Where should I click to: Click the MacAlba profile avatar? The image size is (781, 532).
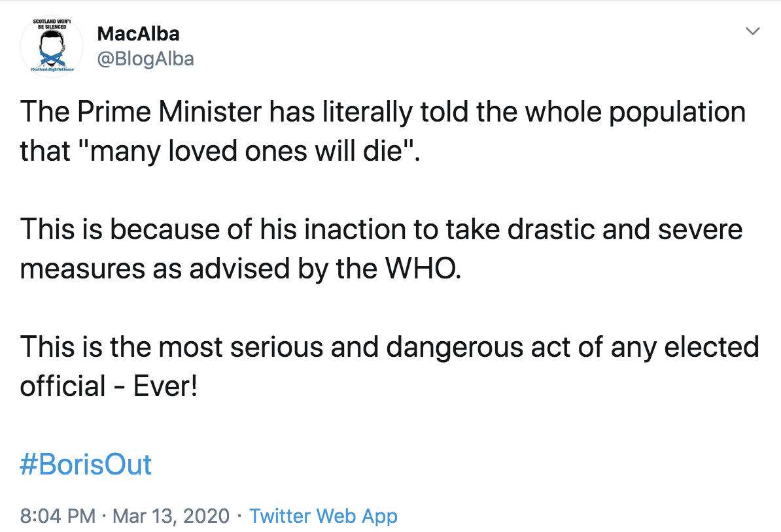point(52,46)
